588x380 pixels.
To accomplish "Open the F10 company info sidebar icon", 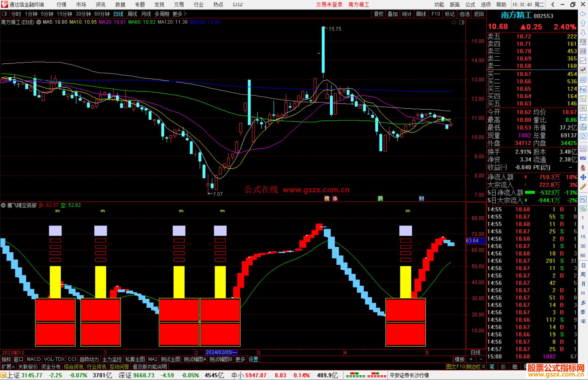I will tap(583, 90).
